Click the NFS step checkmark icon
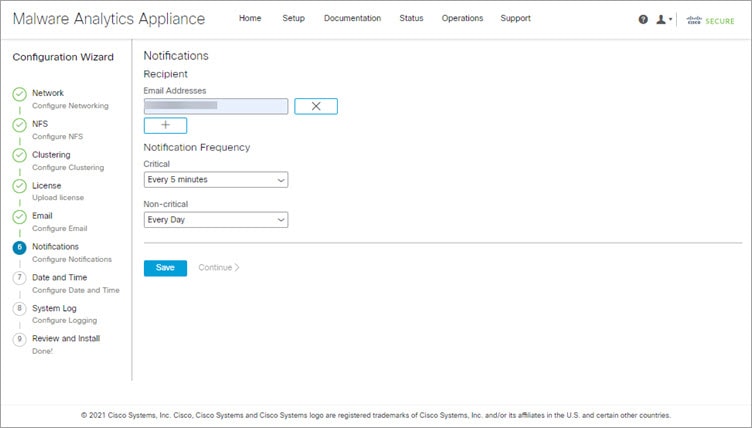Viewport: 752px width, 428px height. tap(20, 125)
